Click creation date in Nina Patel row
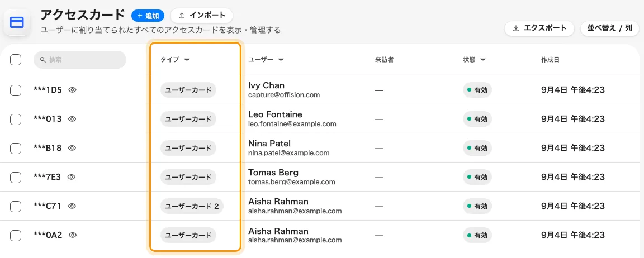The image size is (644, 258). [x=573, y=149]
